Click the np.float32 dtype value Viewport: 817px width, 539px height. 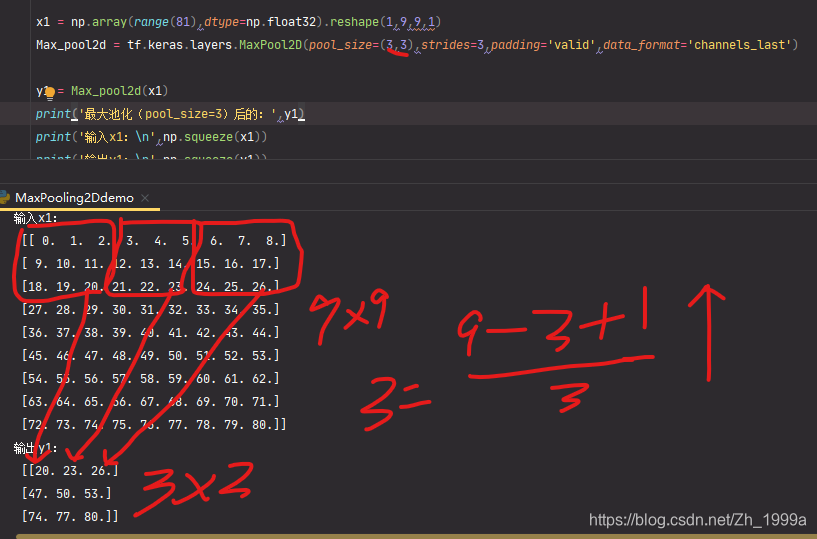[x=281, y=22]
